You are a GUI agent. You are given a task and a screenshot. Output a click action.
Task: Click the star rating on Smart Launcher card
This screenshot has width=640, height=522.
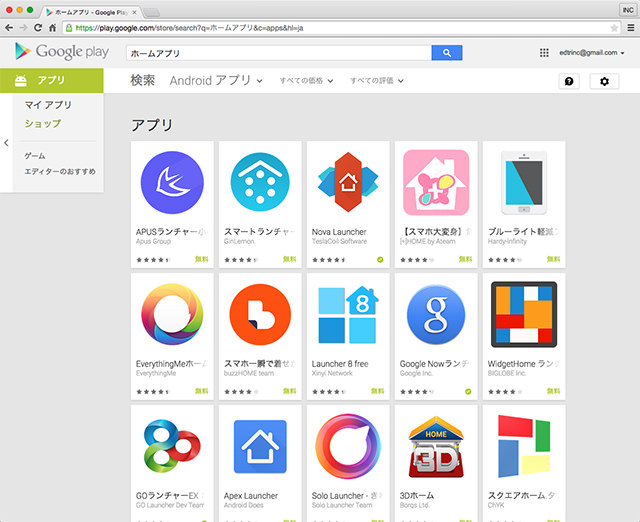pos(240,260)
